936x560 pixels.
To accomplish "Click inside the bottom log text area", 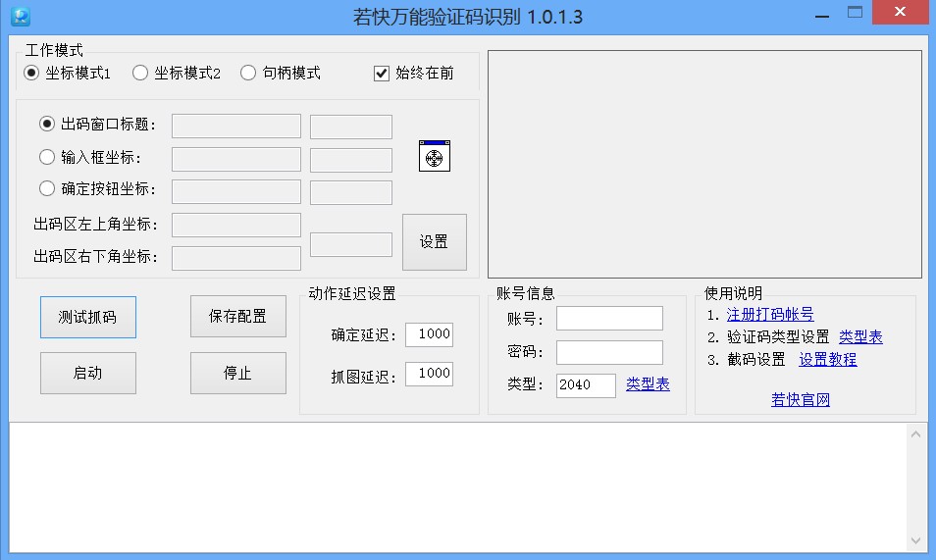I will tap(458, 487).
